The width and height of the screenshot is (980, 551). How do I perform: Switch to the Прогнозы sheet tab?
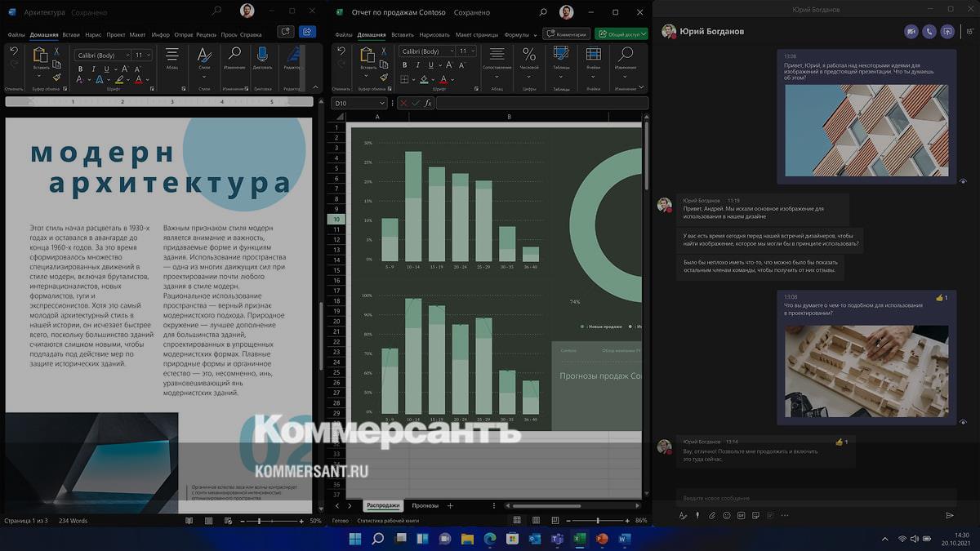coord(425,506)
